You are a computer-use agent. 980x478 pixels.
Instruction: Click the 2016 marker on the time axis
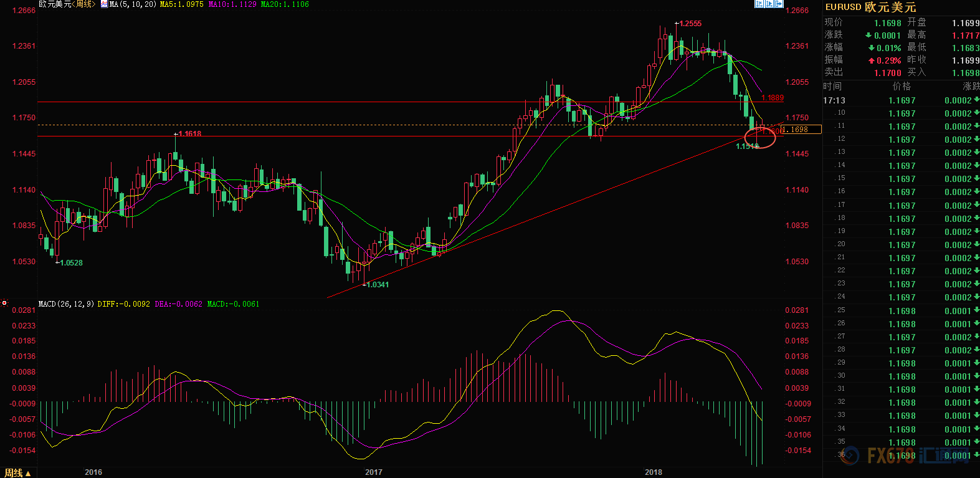[93, 472]
